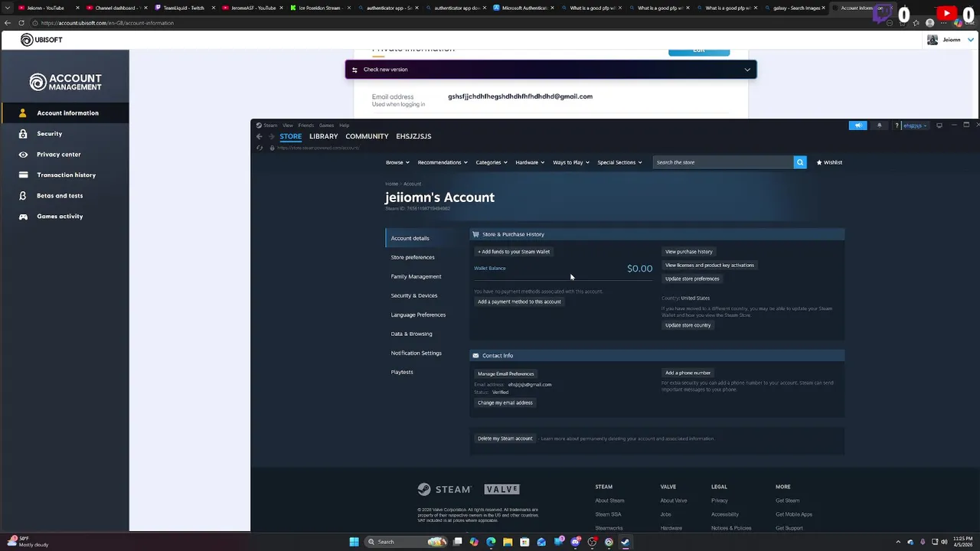Image resolution: width=980 pixels, height=551 pixels.
Task: Select Language Preferences in Steam sidebar
Action: pos(418,315)
